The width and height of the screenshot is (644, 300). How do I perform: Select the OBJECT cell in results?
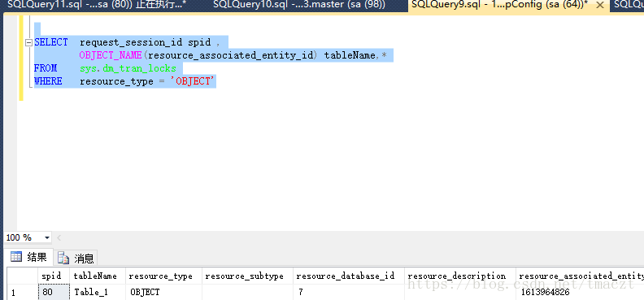163,292
